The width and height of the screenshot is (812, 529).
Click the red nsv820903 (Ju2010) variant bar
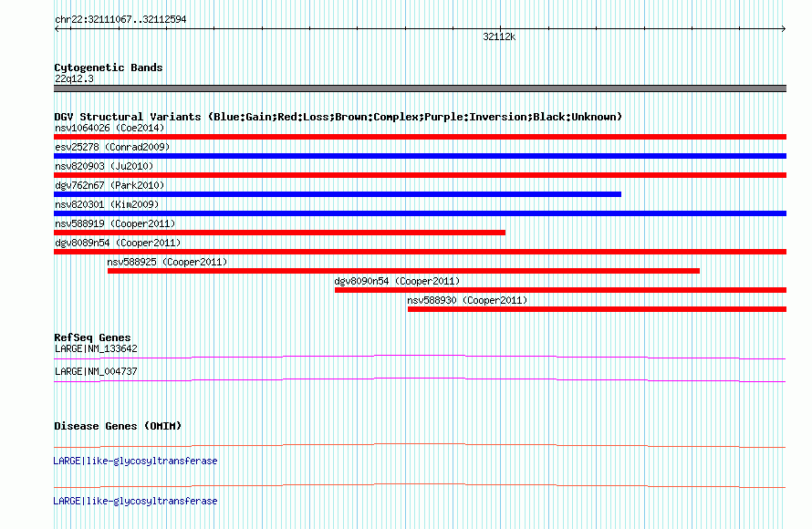tap(420, 175)
